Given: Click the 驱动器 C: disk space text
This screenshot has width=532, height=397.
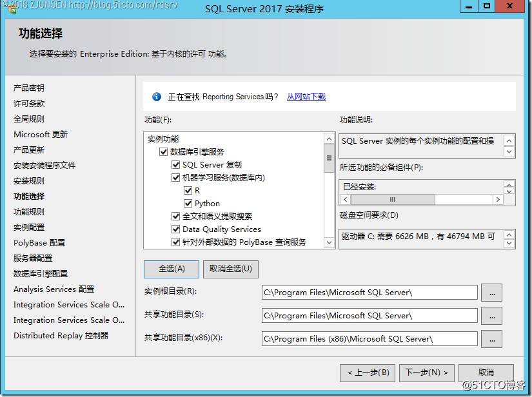Looking at the screenshot, I should point(419,237).
